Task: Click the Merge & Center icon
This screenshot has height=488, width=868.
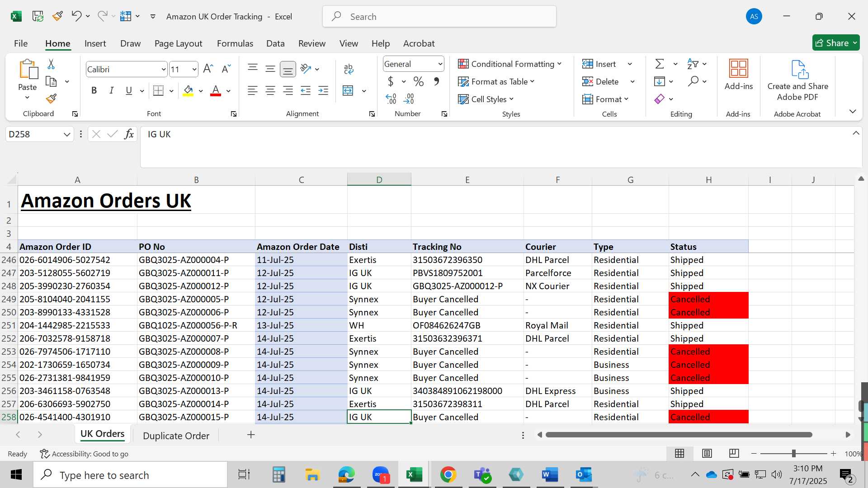Action: (348, 90)
